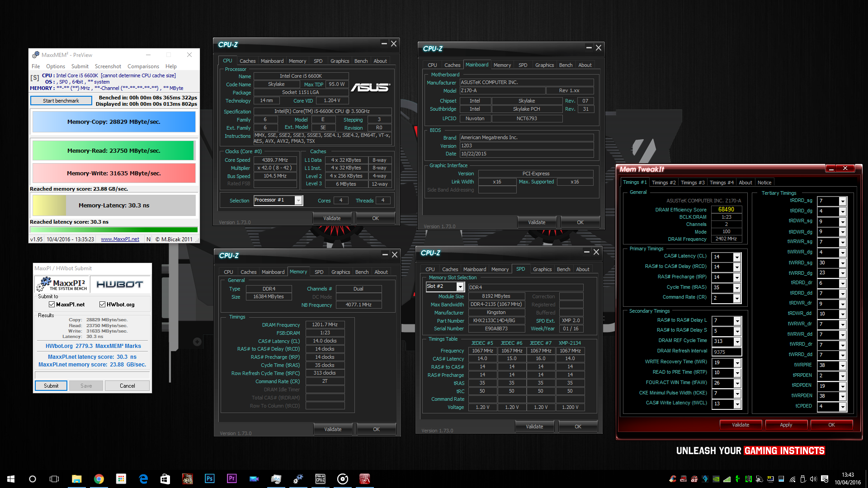Click the Wi-Fi network tray icon

[793, 479]
